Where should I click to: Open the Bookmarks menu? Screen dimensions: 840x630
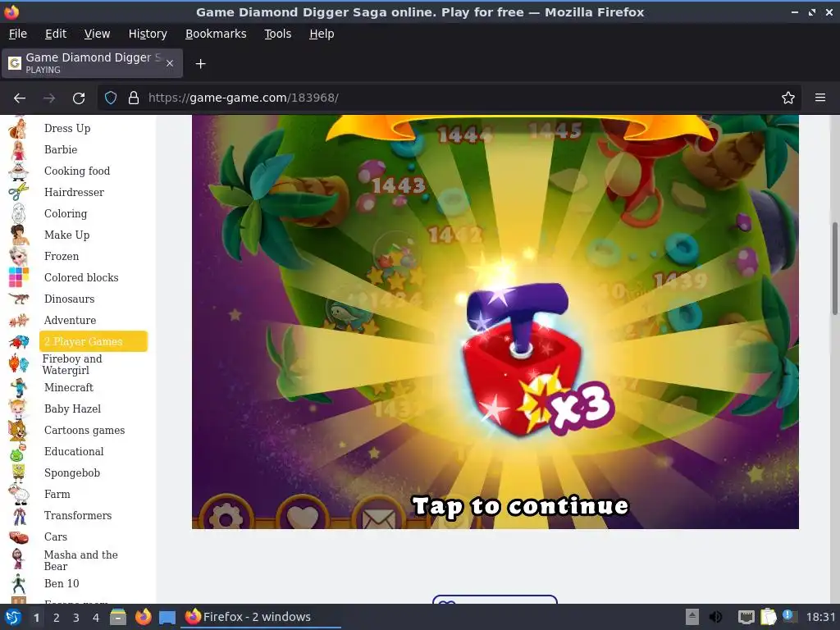pyautogui.click(x=216, y=34)
